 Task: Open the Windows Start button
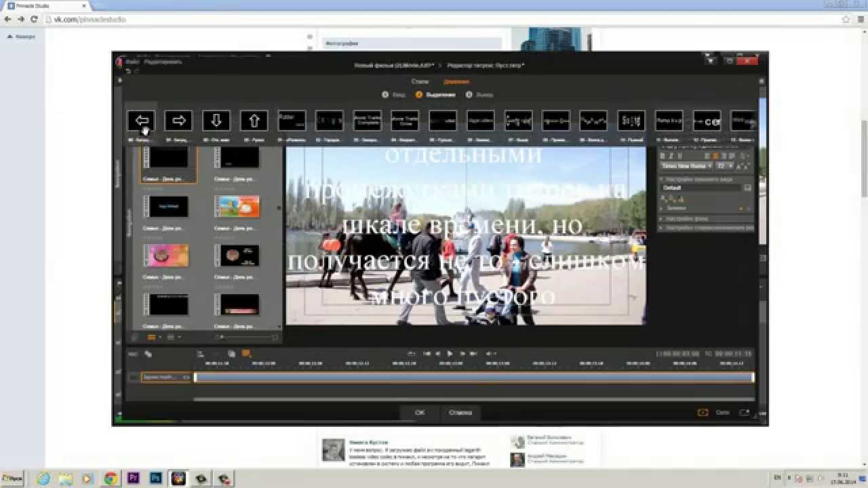(12, 479)
